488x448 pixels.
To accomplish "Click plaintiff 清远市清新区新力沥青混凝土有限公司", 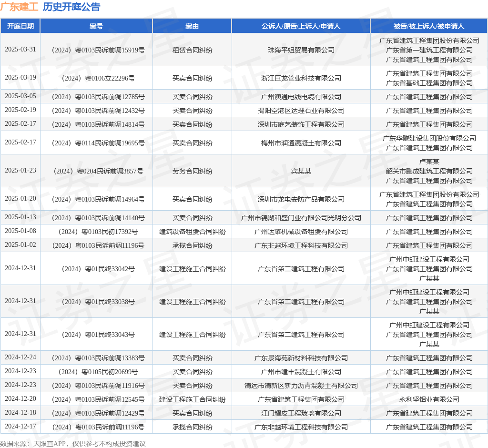I will (301, 386).
